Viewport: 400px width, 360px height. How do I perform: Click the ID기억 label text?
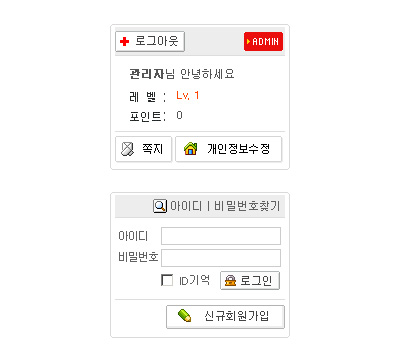(x=195, y=280)
